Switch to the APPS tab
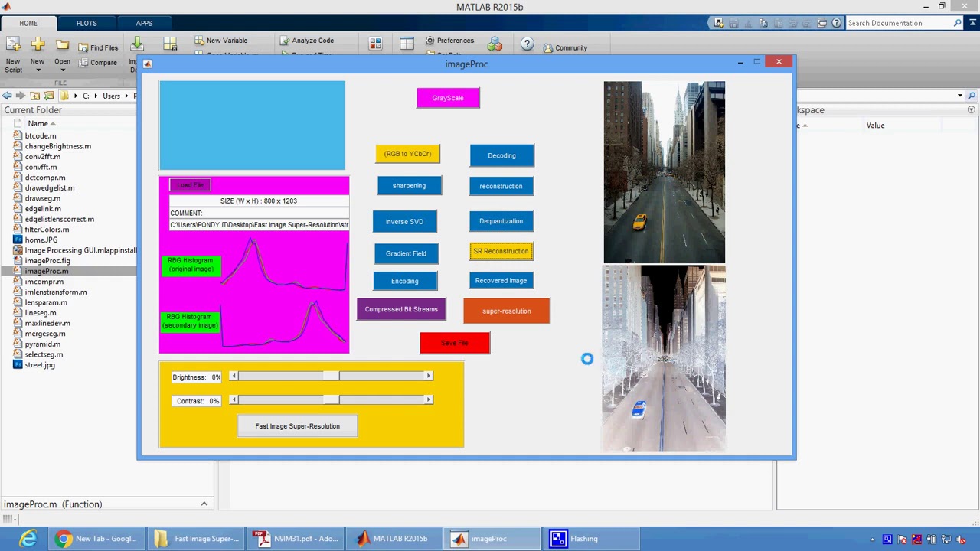The image size is (980, 551). [144, 23]
